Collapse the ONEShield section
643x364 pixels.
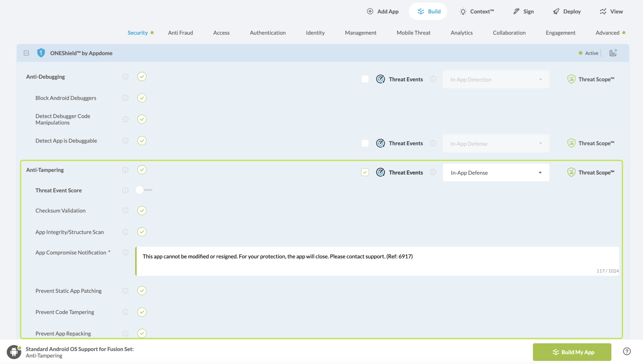click(26, 53)
